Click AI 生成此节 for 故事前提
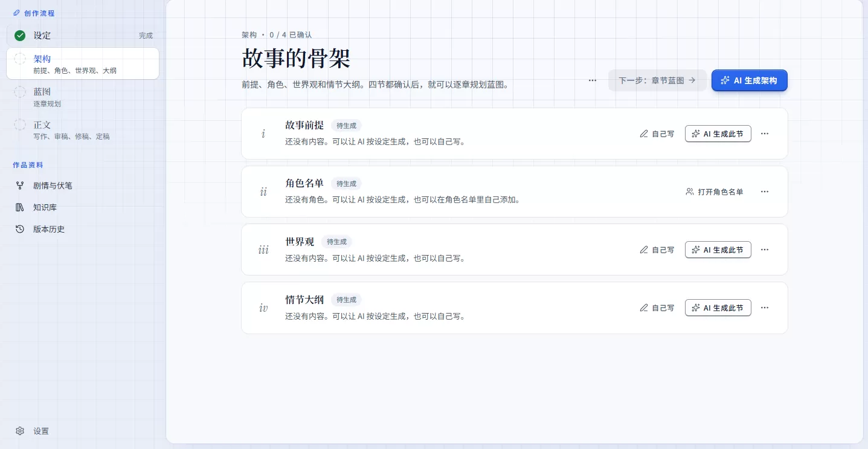 point(718,134)
